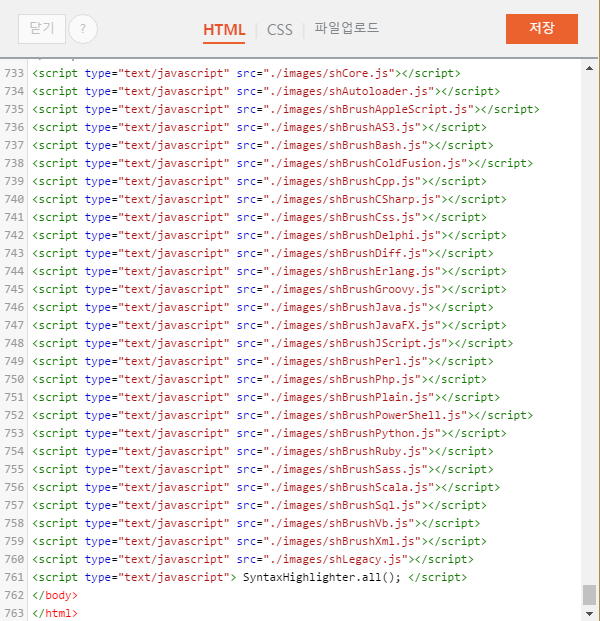The height and width of the screenshot is (621, 600).
Task: Click the shBrushDelphi.js line
Action: tap(269, 236)
